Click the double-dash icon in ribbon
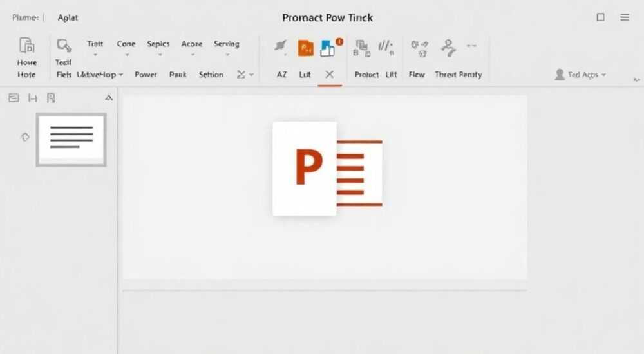Screen dimensions: 644x354 point(471,46)
